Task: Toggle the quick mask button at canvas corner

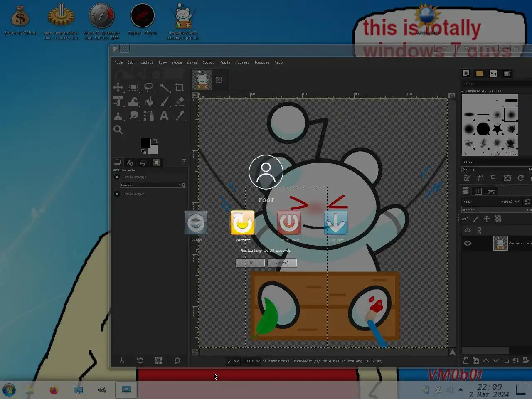Action: [x=195, y=352]
